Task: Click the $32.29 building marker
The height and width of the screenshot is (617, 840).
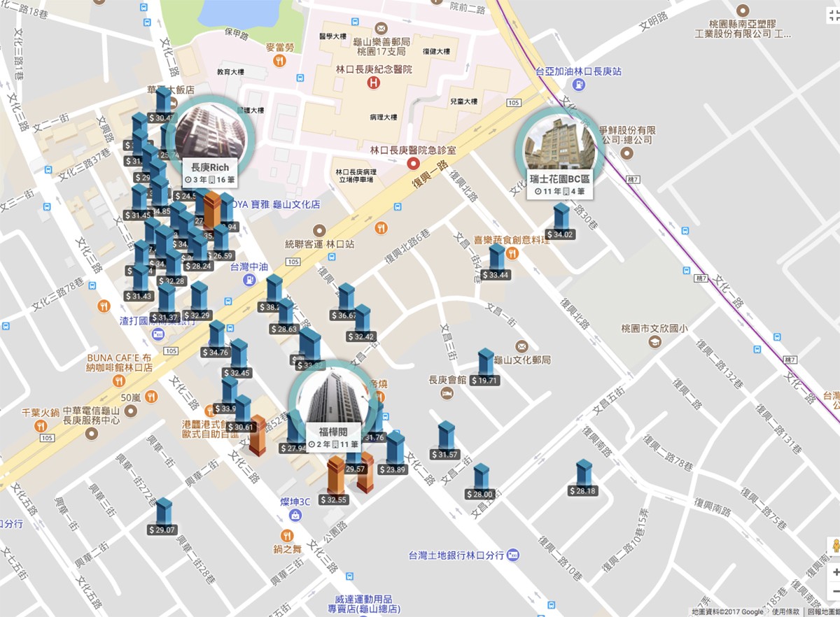Action: coord(199,302)
